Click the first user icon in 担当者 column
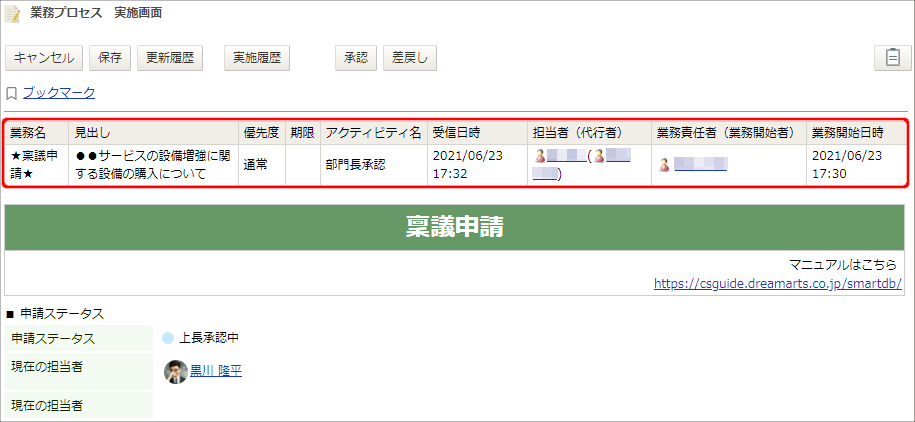The height and width of the screenshot is (422, 915). pyautogui.click(x=540, y=156)
